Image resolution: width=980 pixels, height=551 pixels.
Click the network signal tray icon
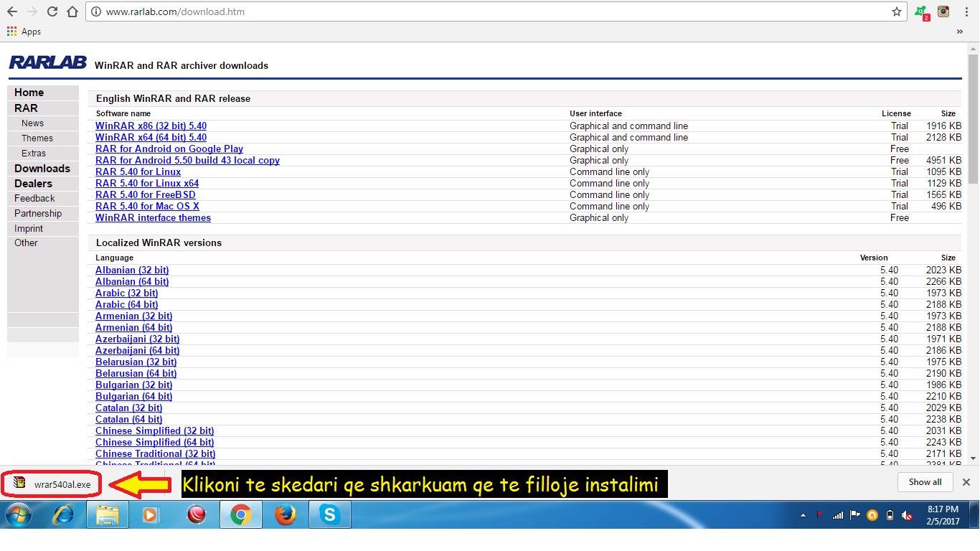coord(837,515)
